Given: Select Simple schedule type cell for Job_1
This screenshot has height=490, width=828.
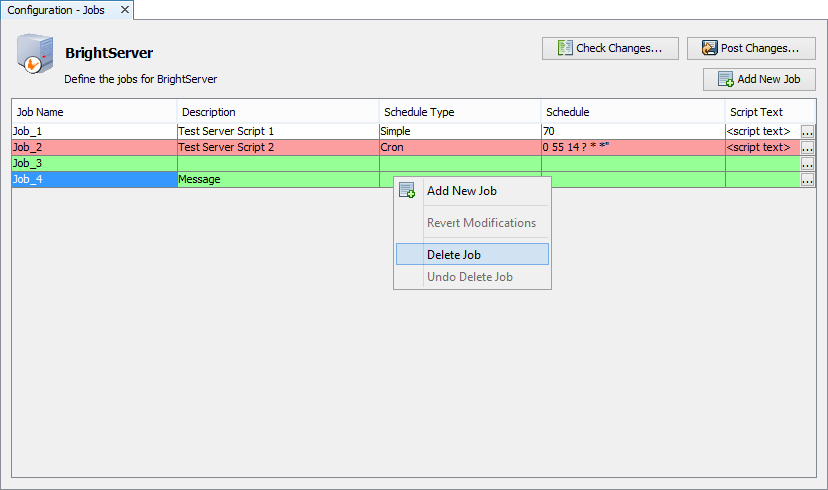Looking at the screenshot, I should point(460,131).
